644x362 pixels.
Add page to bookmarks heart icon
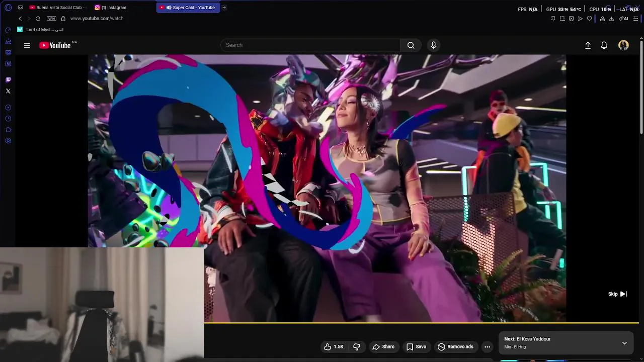(589, 19)
